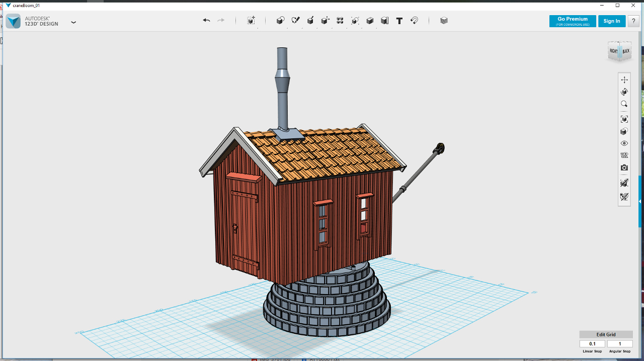Select the Pan navigation tool

point(624,80)
